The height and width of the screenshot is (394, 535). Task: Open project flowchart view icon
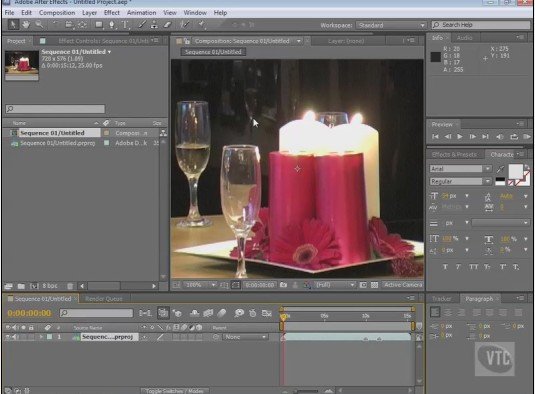click(x=163, y=133)
